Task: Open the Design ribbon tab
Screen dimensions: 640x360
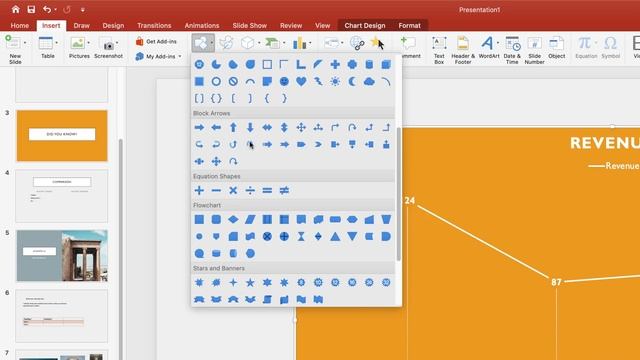Action: [113, 25]
